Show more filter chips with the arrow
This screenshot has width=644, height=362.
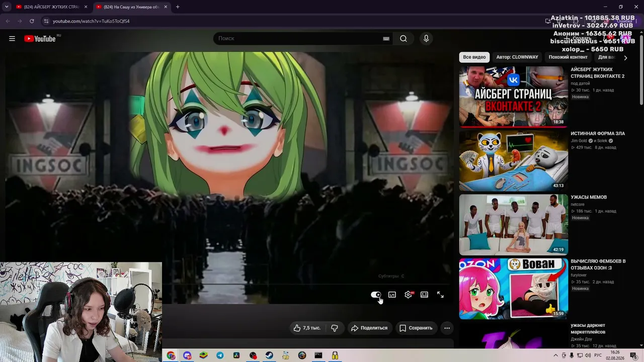625,57
